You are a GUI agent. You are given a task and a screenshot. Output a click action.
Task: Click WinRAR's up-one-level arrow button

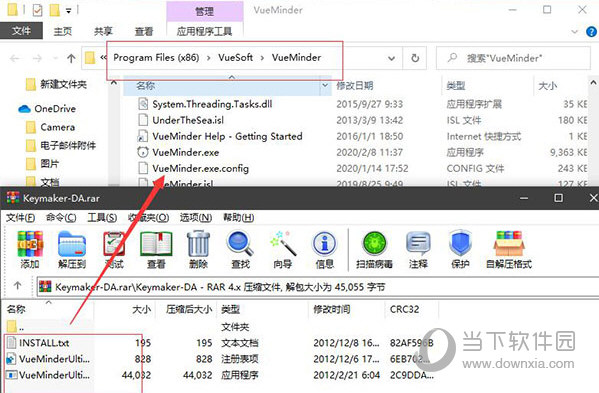[x=18, y=286]
